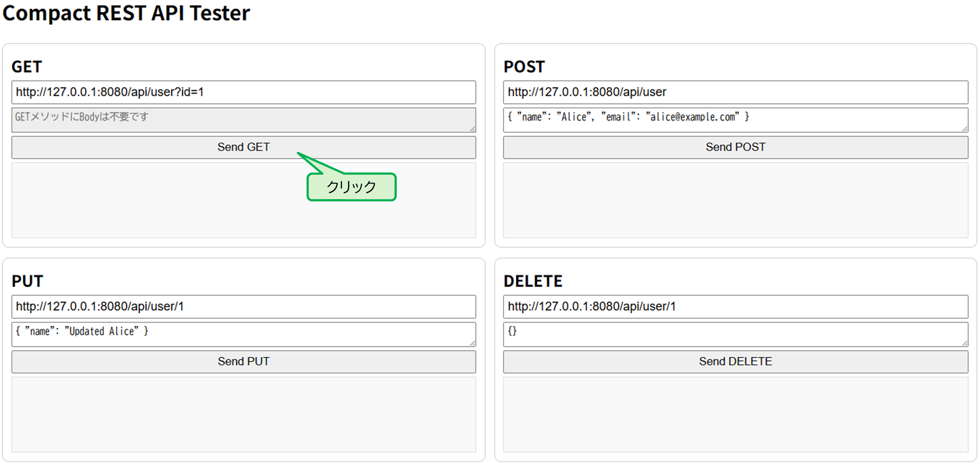Click the green クリック callout bubble
This screenshot has height=464, width=980.
point(351,187)
